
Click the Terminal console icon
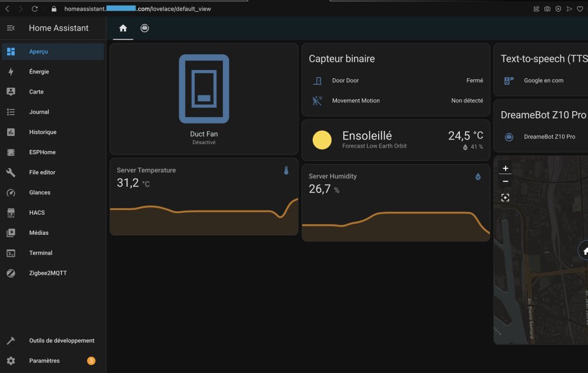[11, 253]
